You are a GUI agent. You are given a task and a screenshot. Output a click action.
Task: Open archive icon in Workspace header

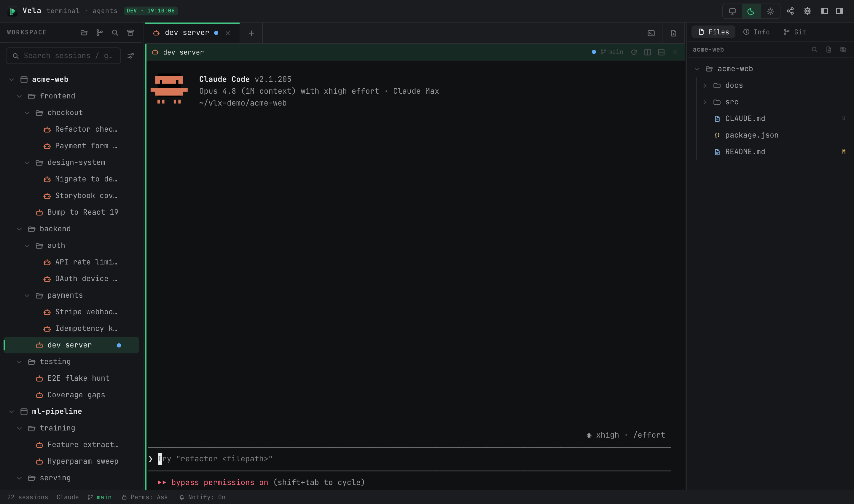pos(130,33)
